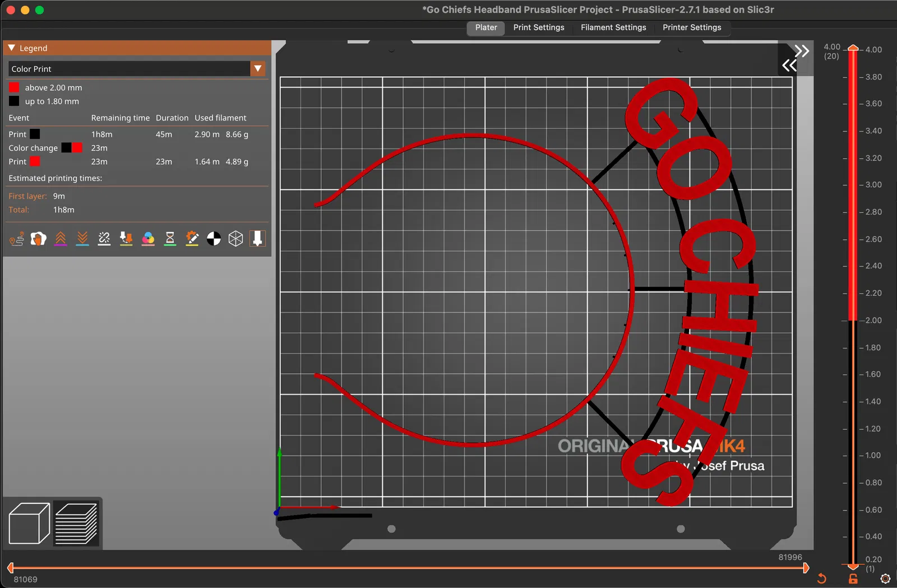Click macOS green full-screen window button

click(39, 10)
